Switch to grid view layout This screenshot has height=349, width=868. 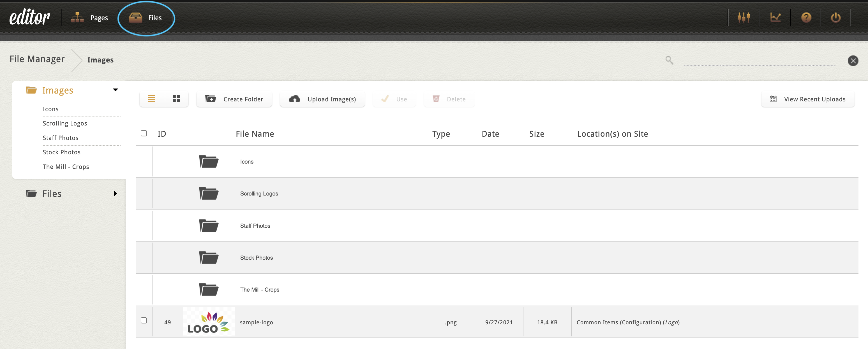[x=176, y=99]
